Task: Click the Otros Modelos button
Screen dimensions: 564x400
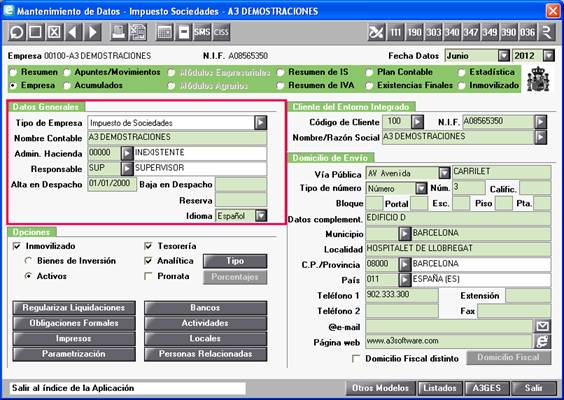Action: tap(381, 388)
